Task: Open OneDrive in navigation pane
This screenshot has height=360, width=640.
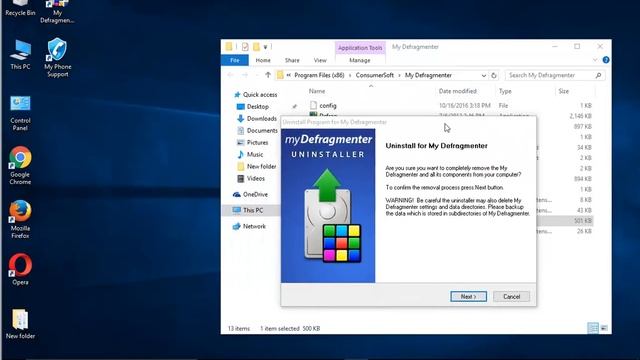Action: click(251, 194)
